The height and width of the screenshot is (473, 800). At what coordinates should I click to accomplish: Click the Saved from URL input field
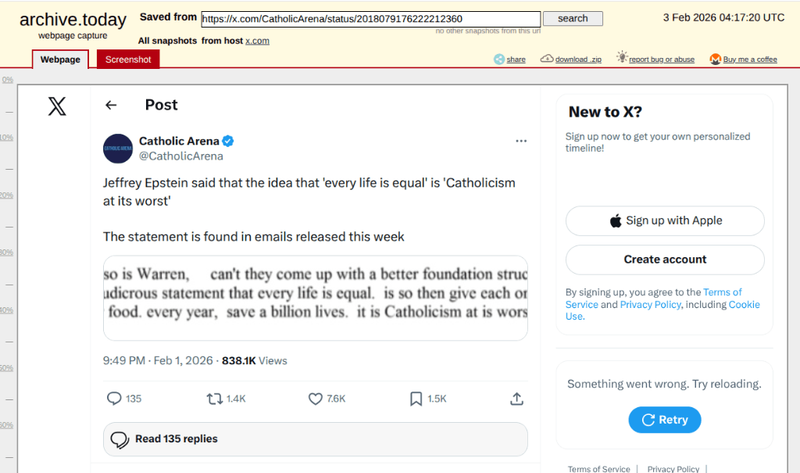370,18
